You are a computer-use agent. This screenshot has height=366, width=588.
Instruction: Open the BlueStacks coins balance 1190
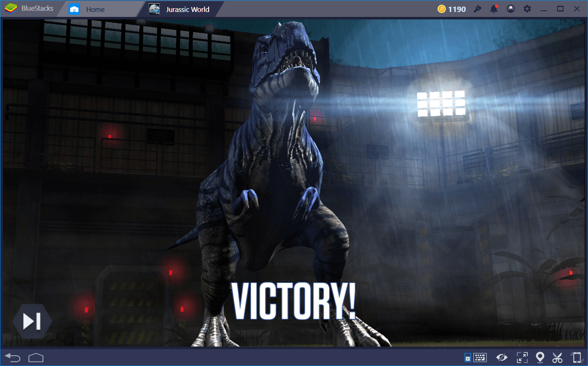click(x=452, y=9)
